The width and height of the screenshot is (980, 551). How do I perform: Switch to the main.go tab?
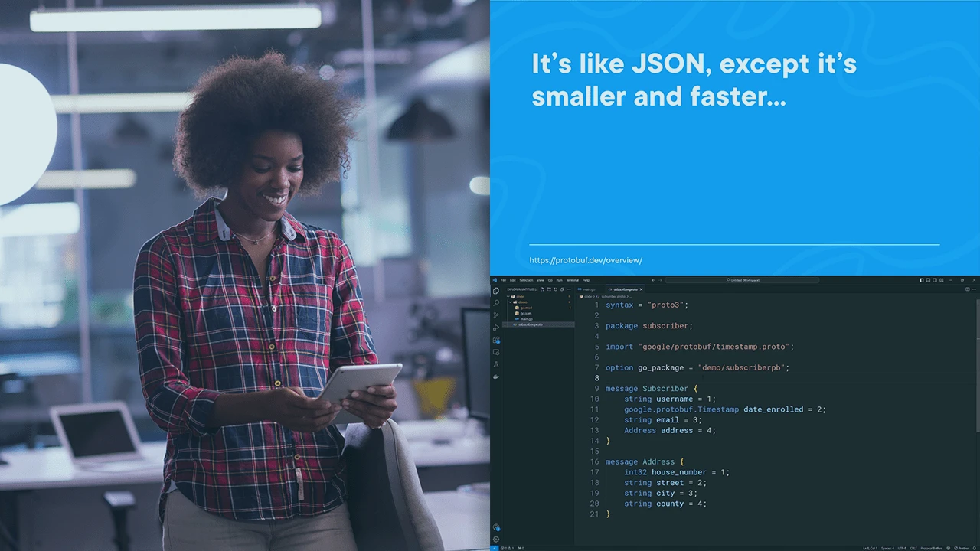pos(588,289)
